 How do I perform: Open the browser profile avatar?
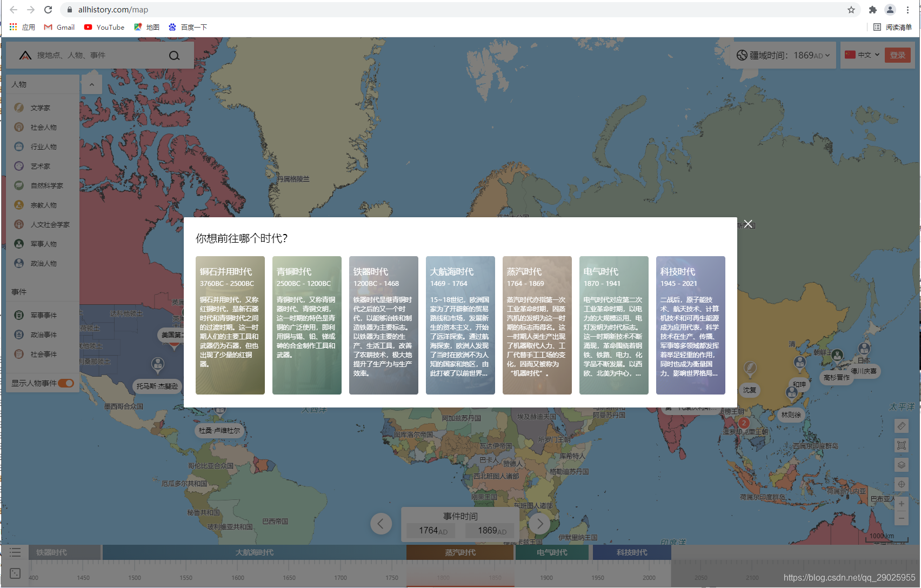point(890,10)
